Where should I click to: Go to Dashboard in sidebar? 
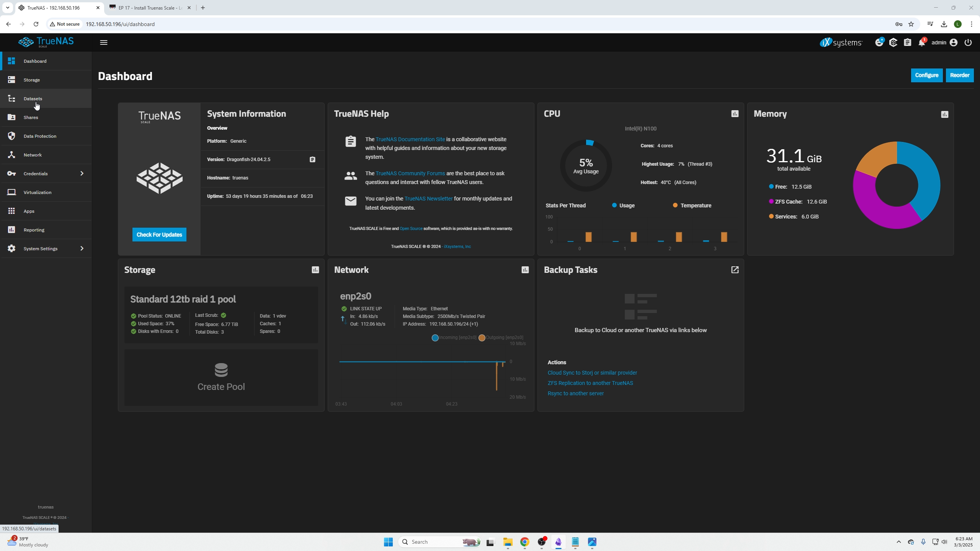pyautogui.click(x=46, y=61)
